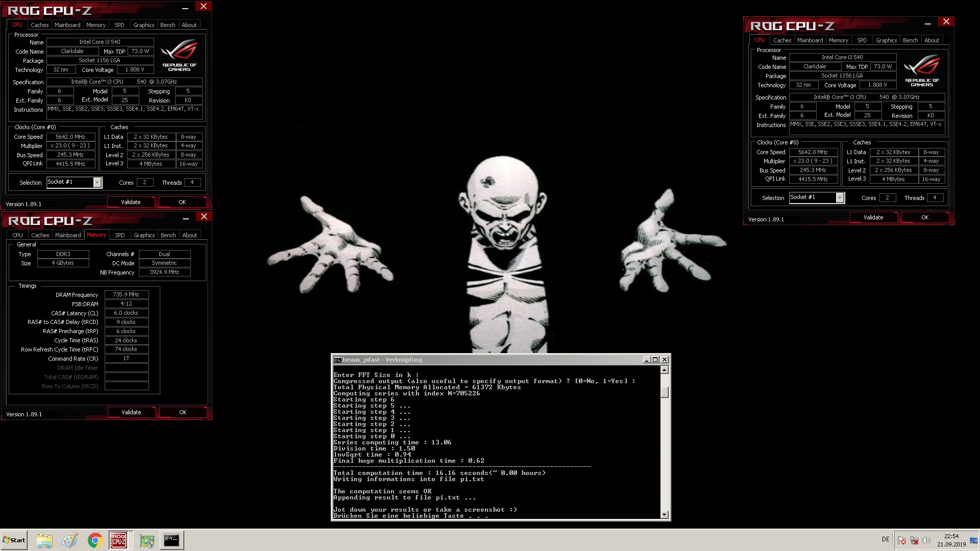The height and width of the screenshot is (551, 980).
Task: Click OK in the upper-left CPU-Z window
Action: (182, 202)
